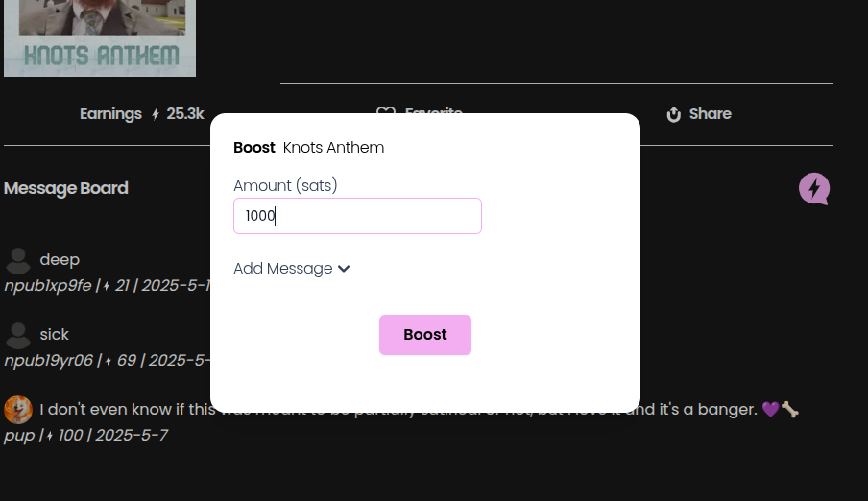Image resolution: width=868 pixels, height=501 pixels.
Task: Click the avatar beside the "deep" comment
Action: tap(18, 260)
